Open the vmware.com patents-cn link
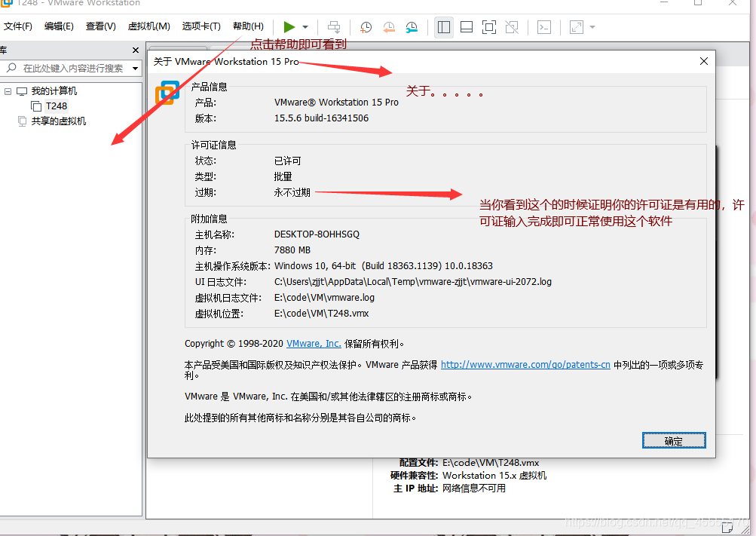This screenshot has height=536, width=756. pos(525,365)
